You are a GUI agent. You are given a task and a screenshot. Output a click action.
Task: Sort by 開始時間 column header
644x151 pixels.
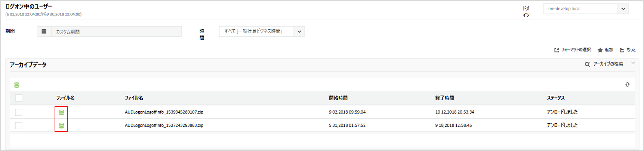click(338, 98)
